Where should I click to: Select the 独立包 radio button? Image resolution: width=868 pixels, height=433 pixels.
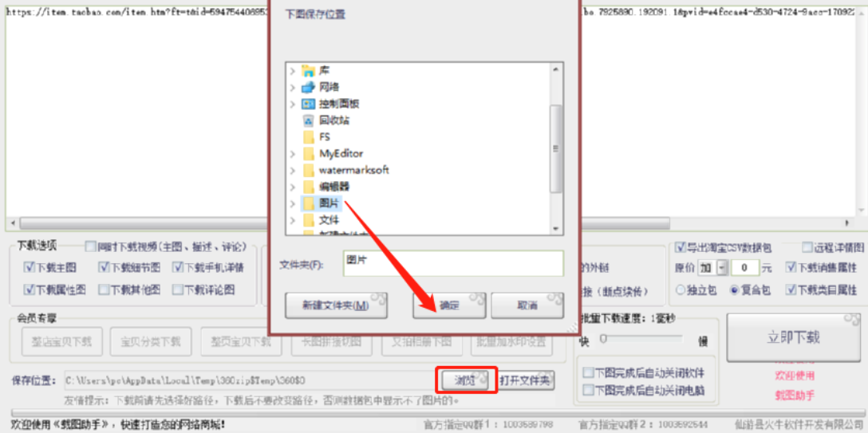(681, 289)
